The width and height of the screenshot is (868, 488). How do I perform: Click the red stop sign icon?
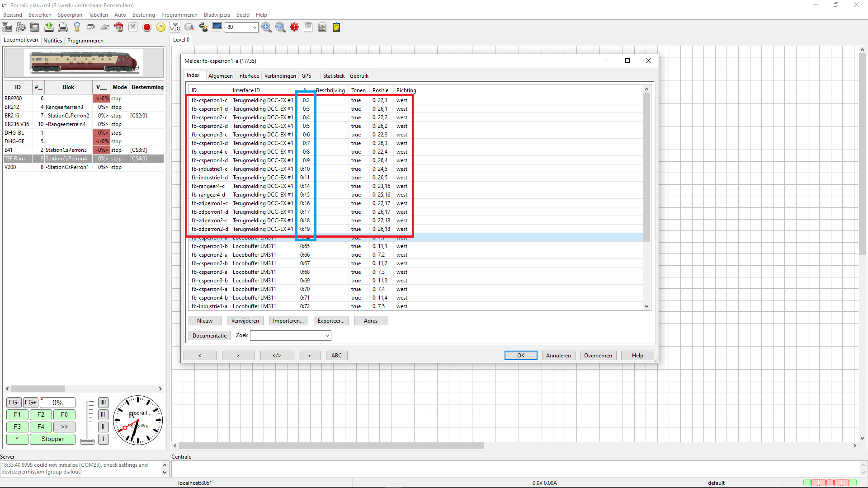click(x=147, y=28)
